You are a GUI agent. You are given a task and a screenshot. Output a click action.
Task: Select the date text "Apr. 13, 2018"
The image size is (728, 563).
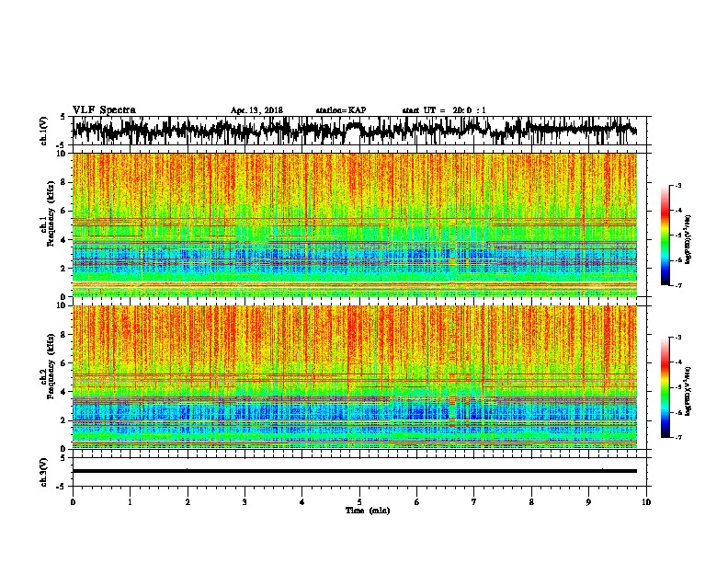(x=256, y=110)
